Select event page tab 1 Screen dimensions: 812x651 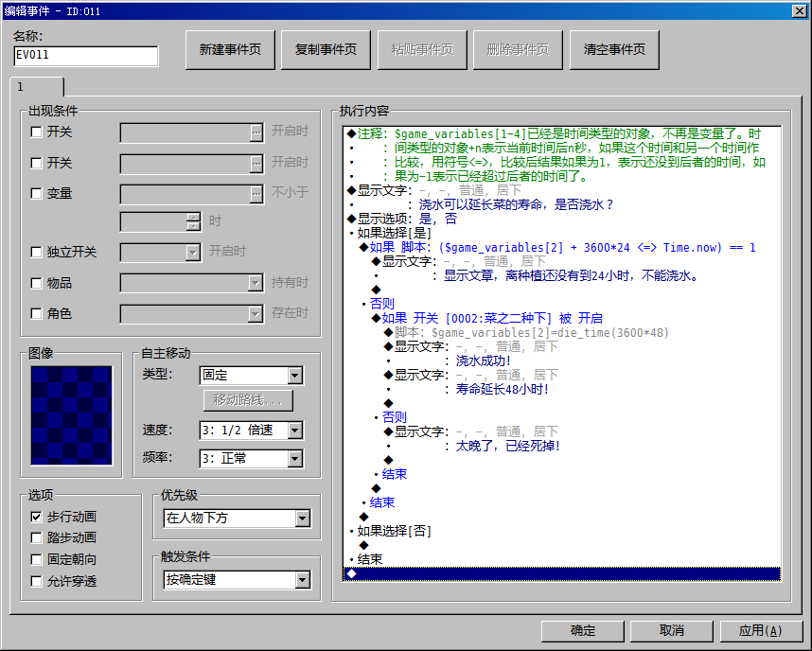click(36, 86)
